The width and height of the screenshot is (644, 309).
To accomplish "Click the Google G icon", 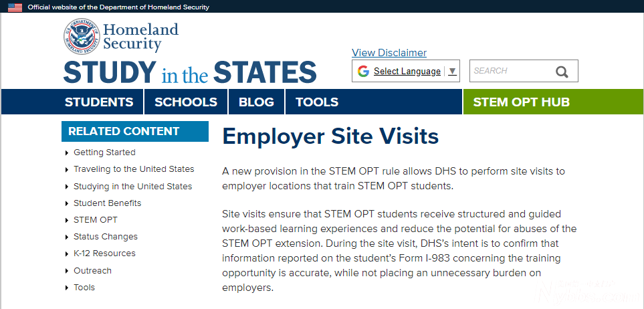I will [363, 71].
